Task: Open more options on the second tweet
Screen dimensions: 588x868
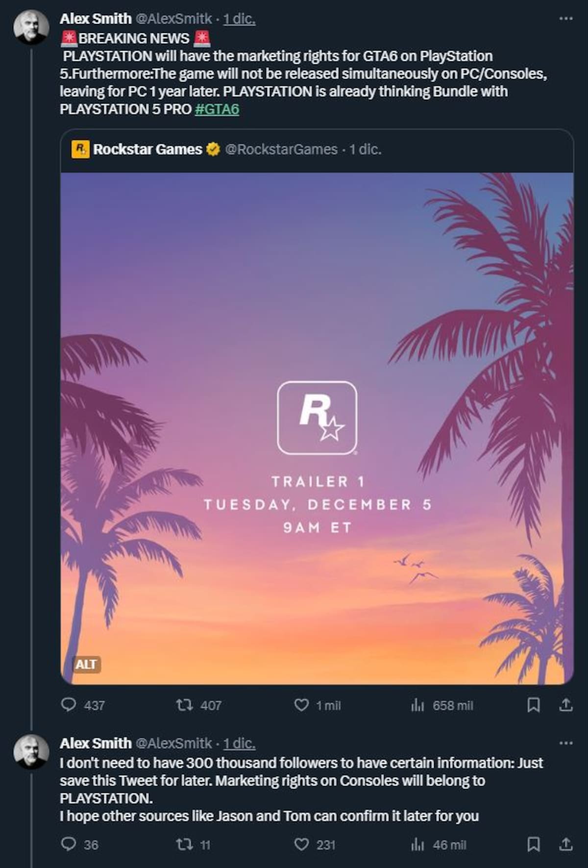Action: [566, 743]
